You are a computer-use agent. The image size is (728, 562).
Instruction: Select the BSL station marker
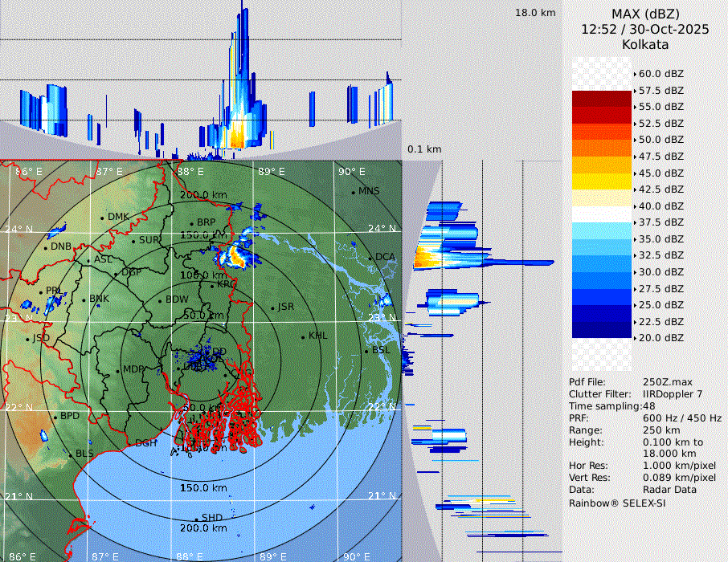point(366,352)
